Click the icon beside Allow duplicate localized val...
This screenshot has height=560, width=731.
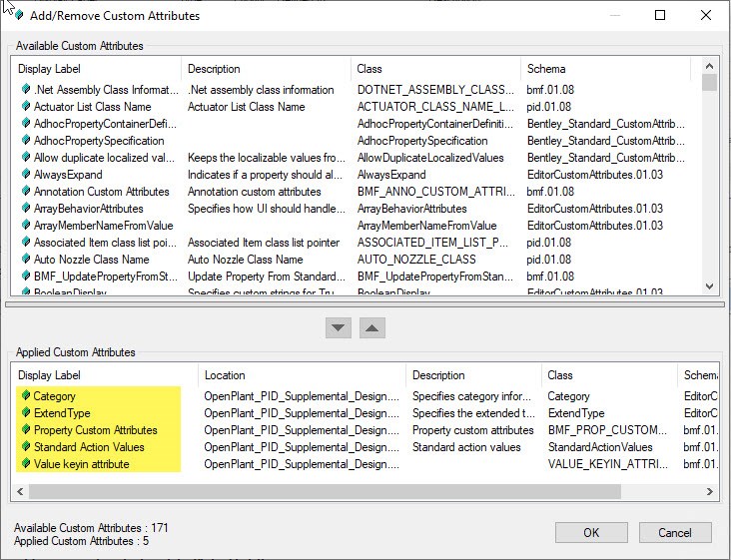(x=26, y=157)
